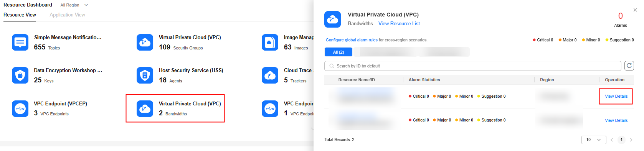Switch to Application View tab
Screen dimensions: 644x151
point(68,15)
